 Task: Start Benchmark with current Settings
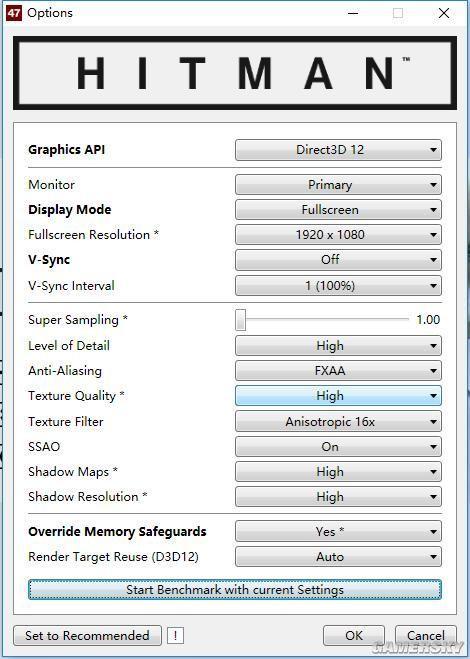click(x=235, y=590)
